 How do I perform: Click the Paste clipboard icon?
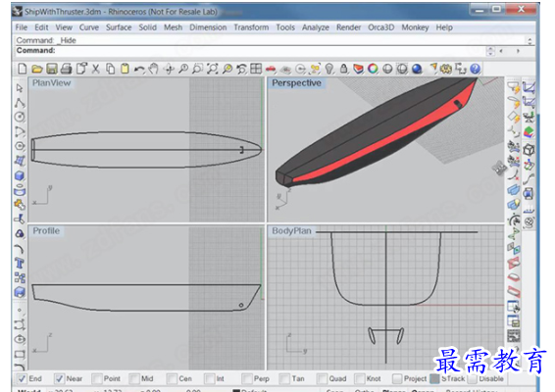125,69
